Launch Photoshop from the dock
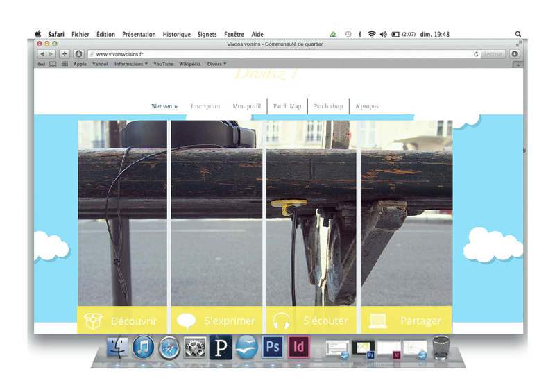Image resolution: width=555 pixels, height=392 pixels. 273,346
